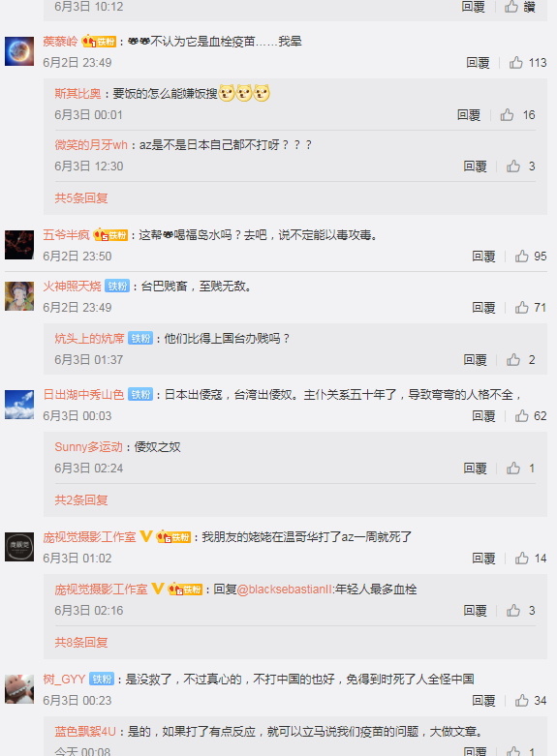Viewport: 557px width, 756px height.
Task: Expand the 共2条回复 replies
Action: pyautogui.click(x=81, y=500)
